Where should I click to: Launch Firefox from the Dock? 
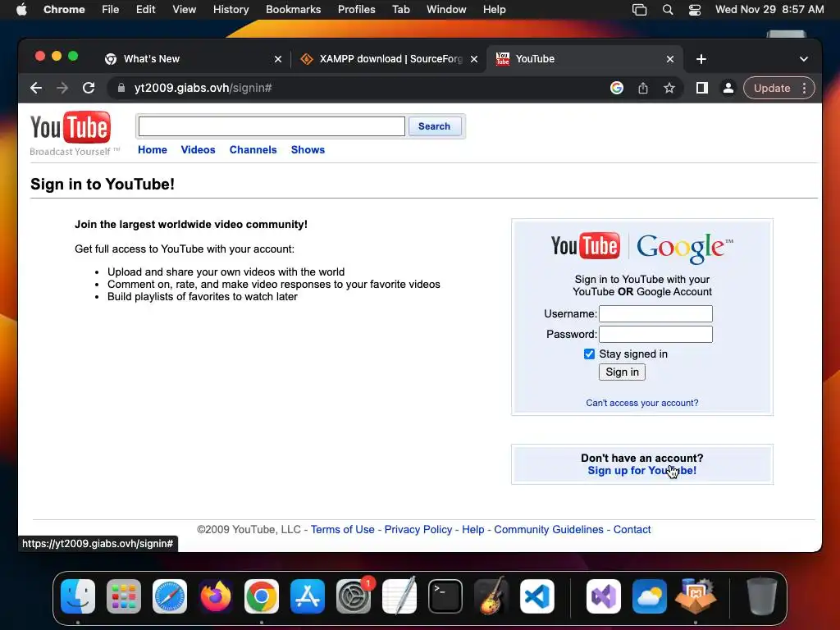(x=216, y=596)
